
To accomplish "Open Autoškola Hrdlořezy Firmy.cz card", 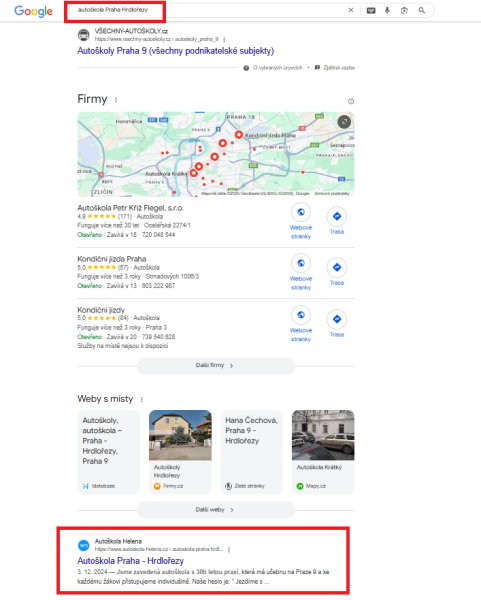I will (180, 452).
